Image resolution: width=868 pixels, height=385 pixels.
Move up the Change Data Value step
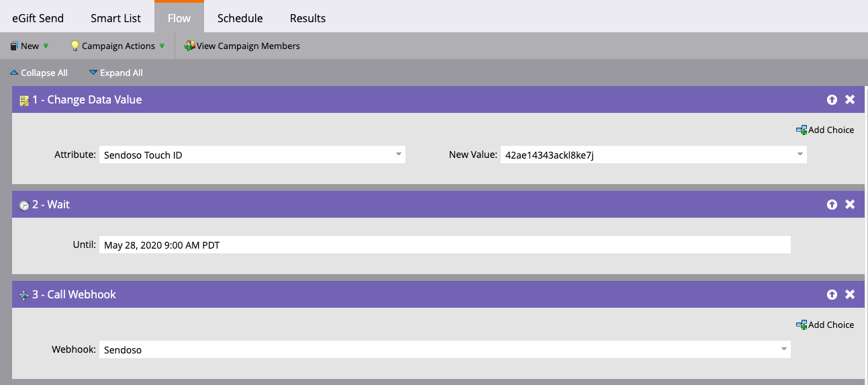point(832,99)
